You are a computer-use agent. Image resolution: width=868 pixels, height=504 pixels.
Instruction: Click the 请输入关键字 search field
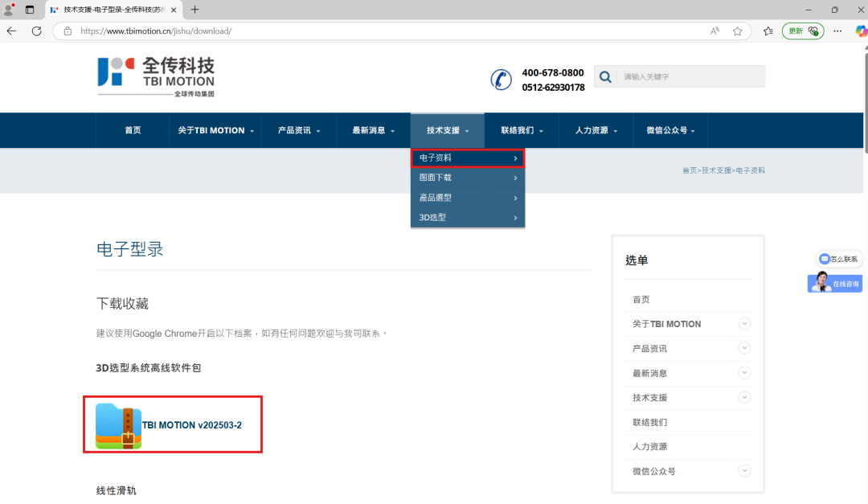point(692,77)
